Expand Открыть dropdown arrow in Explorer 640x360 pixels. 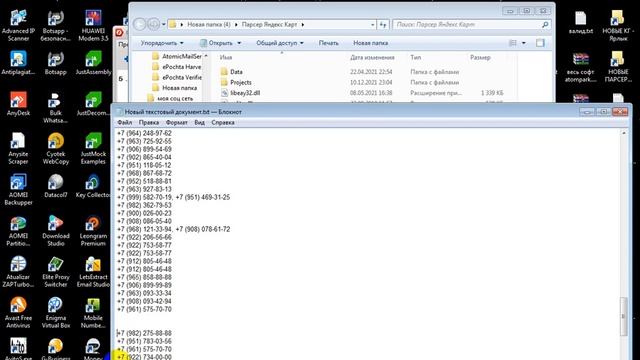(239, 43)
